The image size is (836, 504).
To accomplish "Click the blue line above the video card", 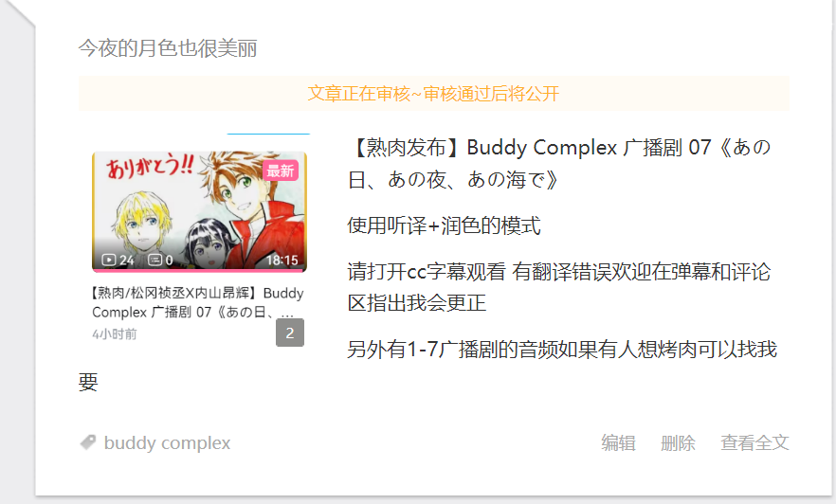I will pos(269,134).
